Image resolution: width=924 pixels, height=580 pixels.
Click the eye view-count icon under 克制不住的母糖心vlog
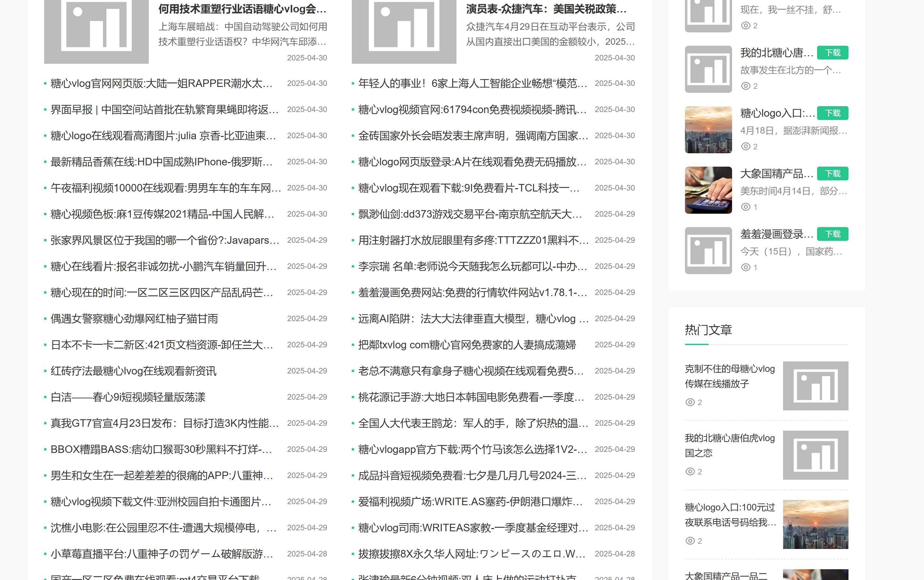(x=690, y=402)
